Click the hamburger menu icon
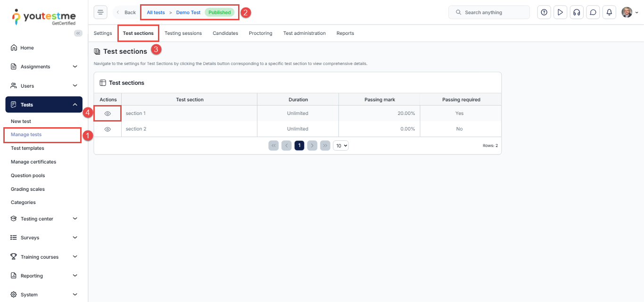The image size is (644, 302). 100,12
